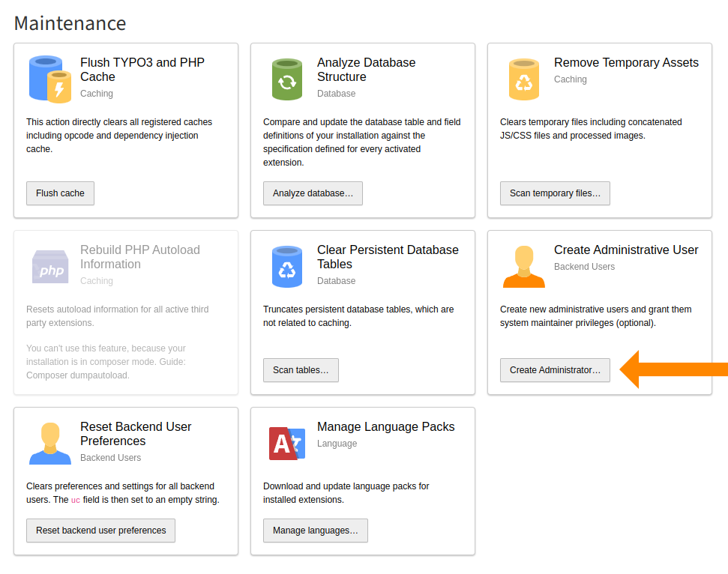Click Scan temporary files button
Screen dimensions: 728x574
click(555, 193)
